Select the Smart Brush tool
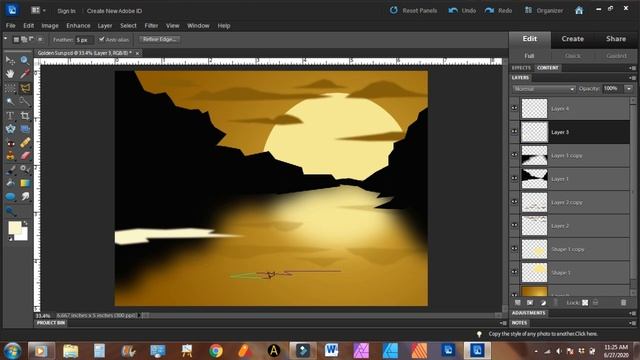Image resolution: width=640 pixels, height=360 pixels. [x=25, y=170]
